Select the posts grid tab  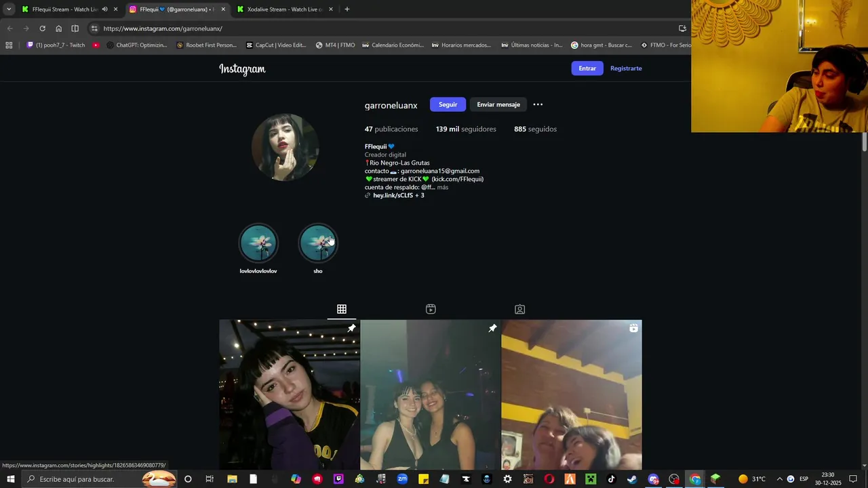pyautogui.click(x=342, y=309)
